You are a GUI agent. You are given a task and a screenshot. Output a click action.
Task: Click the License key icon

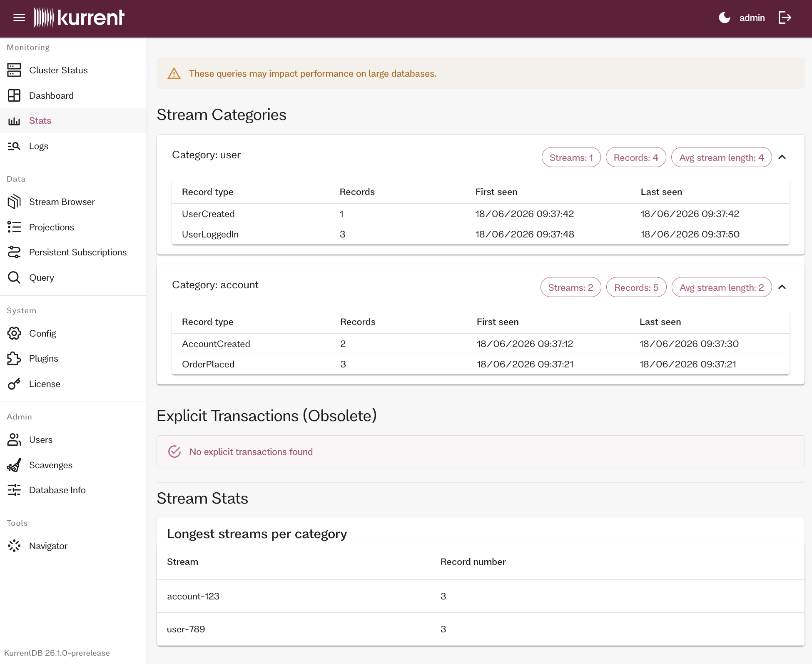point(14,384)
